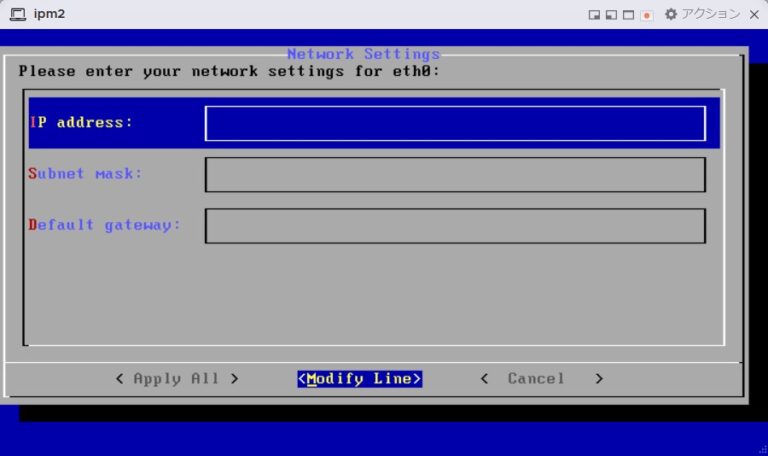This screenshot has height=456, width=768.
Task: Close the ipm2 console window
Action: point(755,14)
